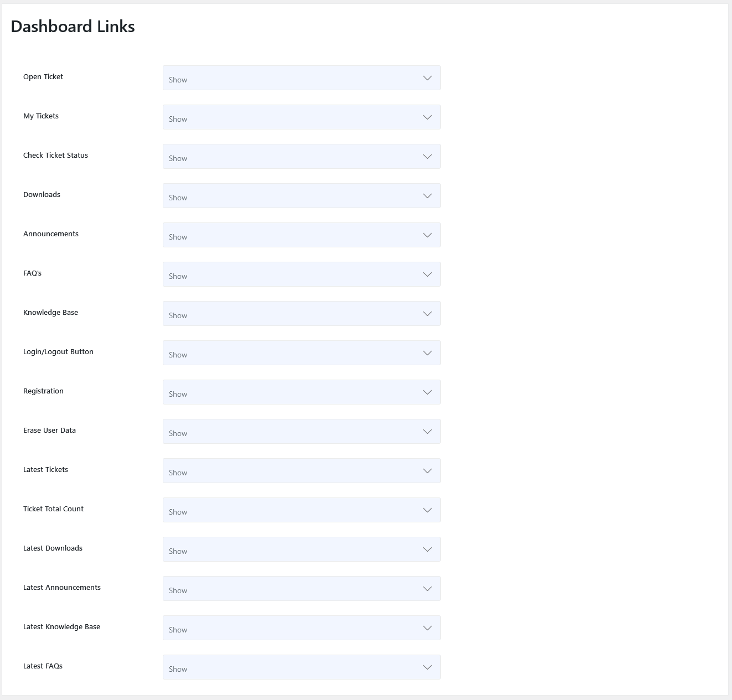Open the Downloads show/hide dropdown
This screenshot has width=732, height=700.
click(301, 196)
